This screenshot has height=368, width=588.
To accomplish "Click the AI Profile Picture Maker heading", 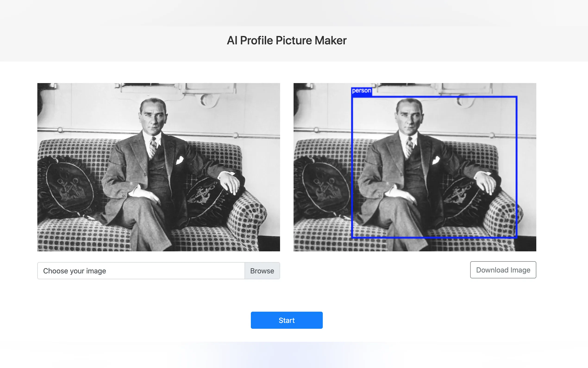I will click(x=287, y=40).
